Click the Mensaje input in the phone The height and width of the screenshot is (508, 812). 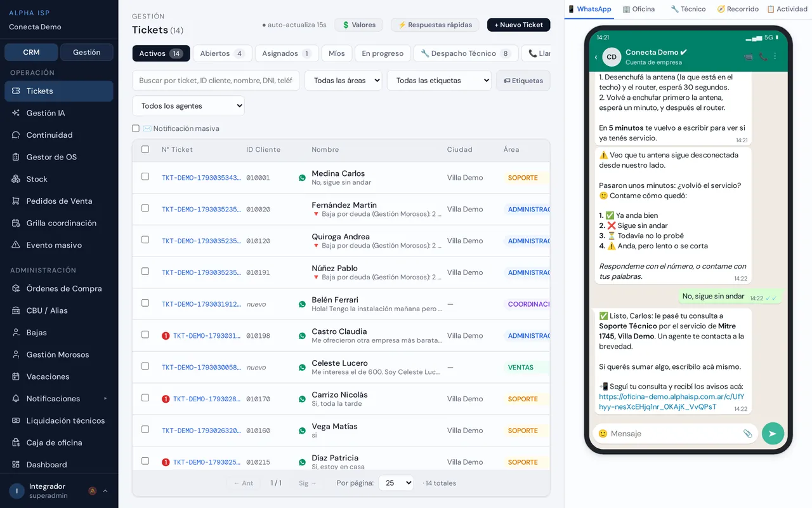[x=674, y=434]
